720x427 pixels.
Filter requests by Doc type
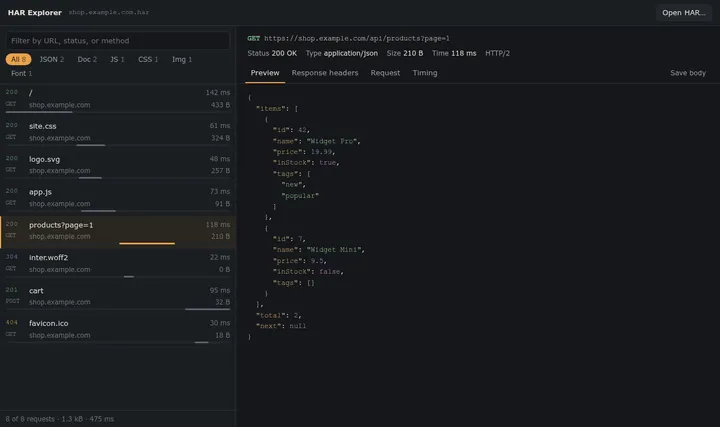click(87, 60)
